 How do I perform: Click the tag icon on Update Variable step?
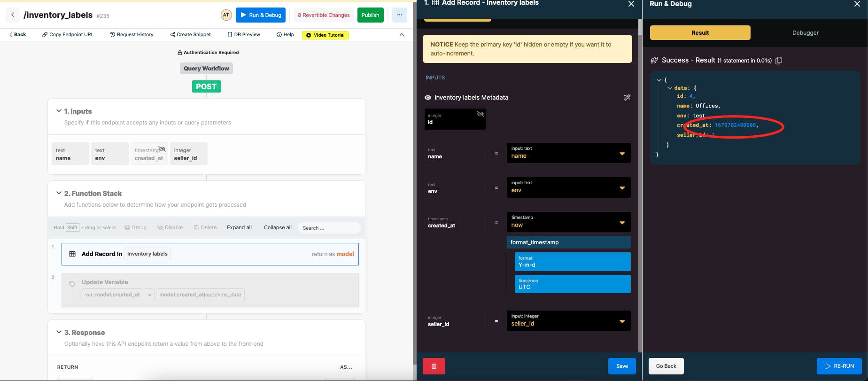point(72,284)
